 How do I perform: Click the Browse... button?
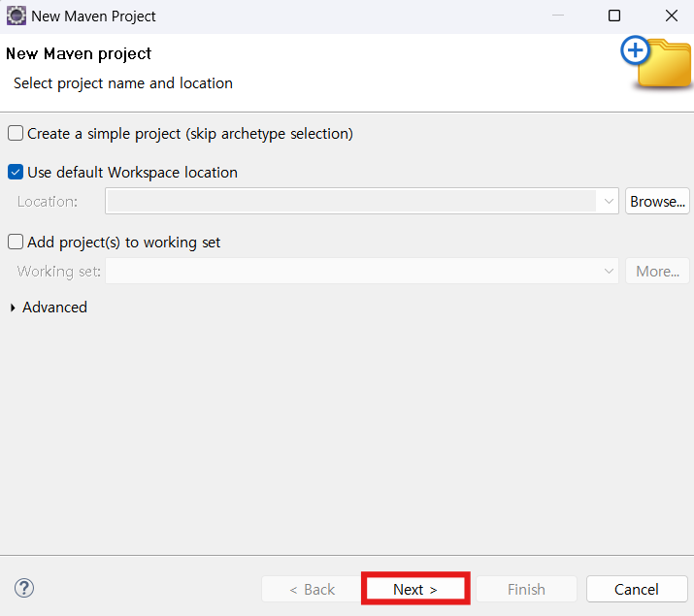657,201
